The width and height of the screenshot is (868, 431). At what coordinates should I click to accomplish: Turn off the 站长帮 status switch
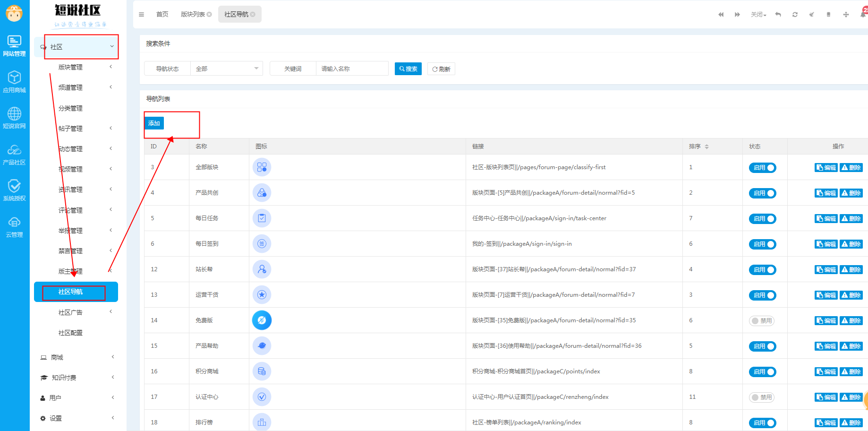[762, 270]
